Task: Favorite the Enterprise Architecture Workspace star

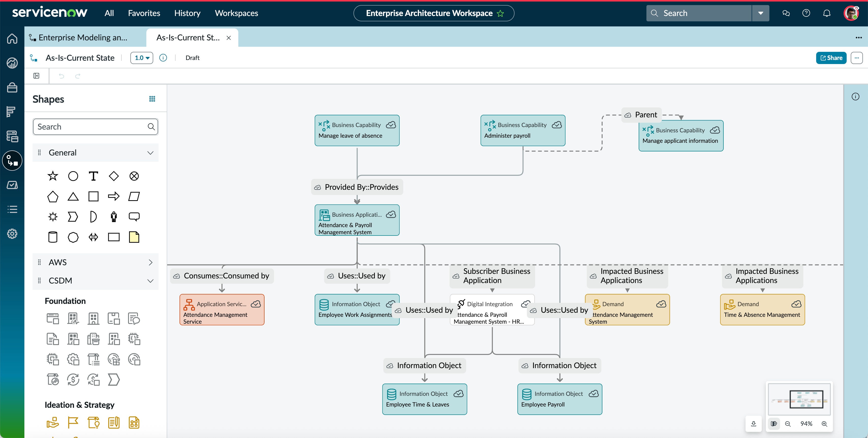Action: [x=500, y=13]
